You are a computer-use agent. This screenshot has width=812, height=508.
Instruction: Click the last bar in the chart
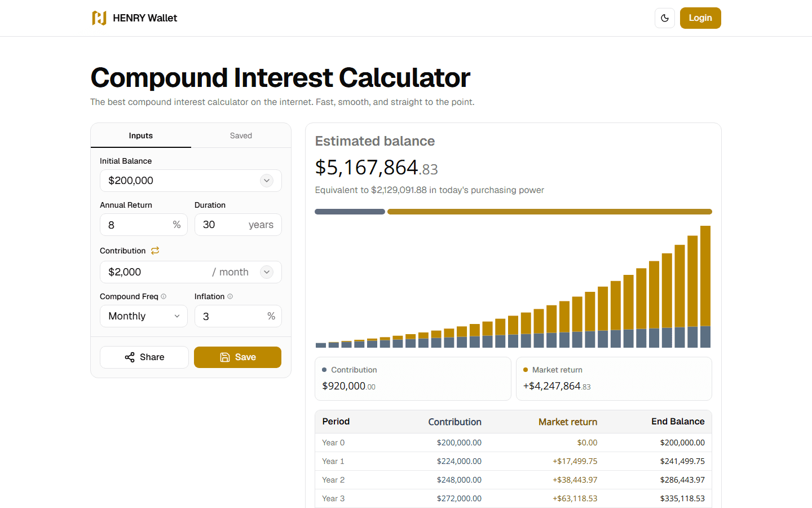coord(705,287)
